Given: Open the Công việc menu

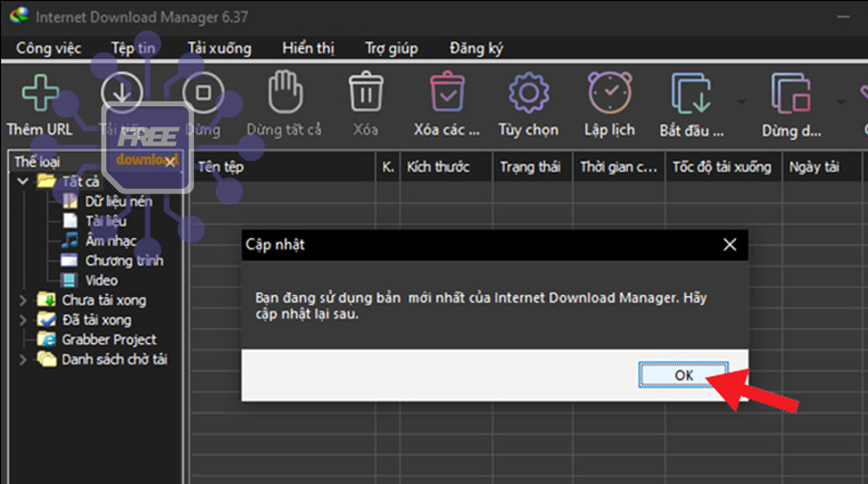Looking at the screenshot, I should (49, 48).
